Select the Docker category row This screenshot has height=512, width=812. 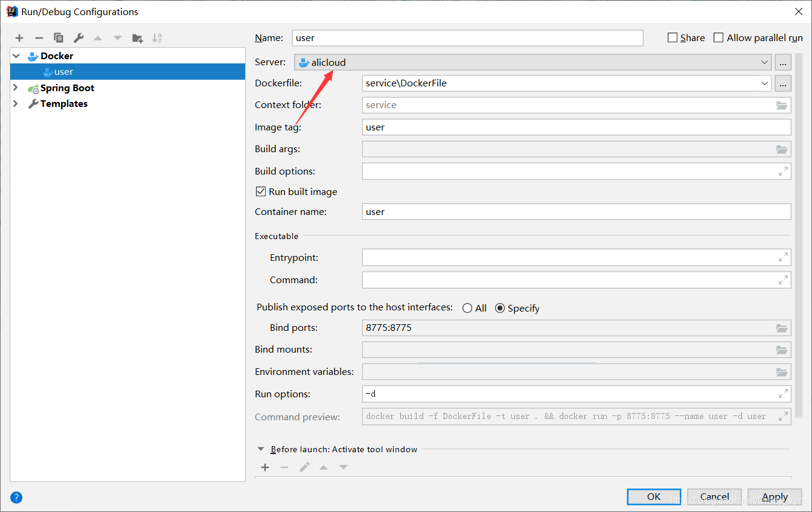pos(127,56)
